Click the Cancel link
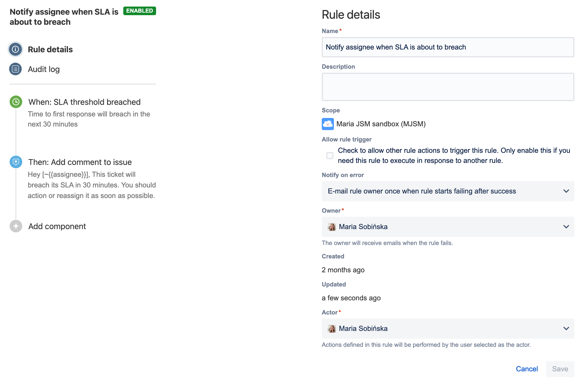The height and width of the screenshot is (389, 588). coord(527,369)
